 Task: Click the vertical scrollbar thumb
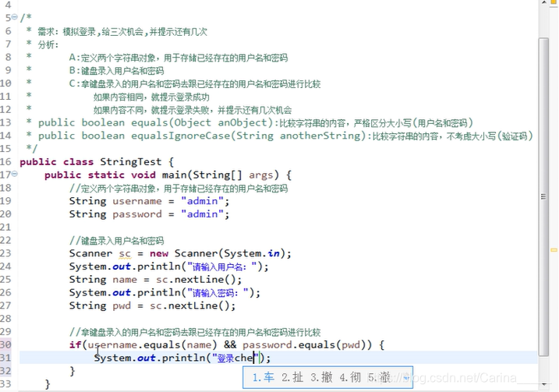[x=543, y=196]
